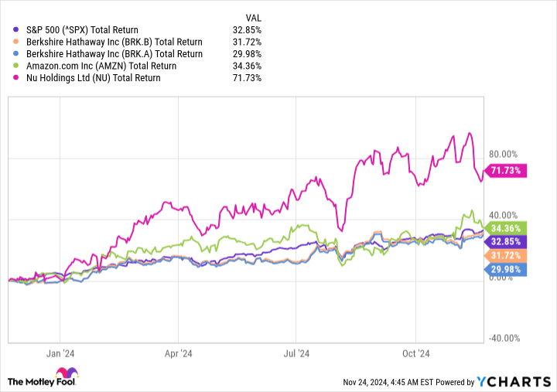Click the YCharts logo
The width and height of the screenshot is (557, 392).
(x=514, y=382)
